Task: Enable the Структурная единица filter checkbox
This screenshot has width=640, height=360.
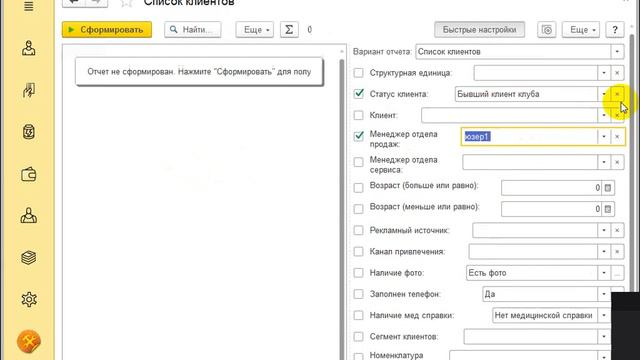Action: 358,73
